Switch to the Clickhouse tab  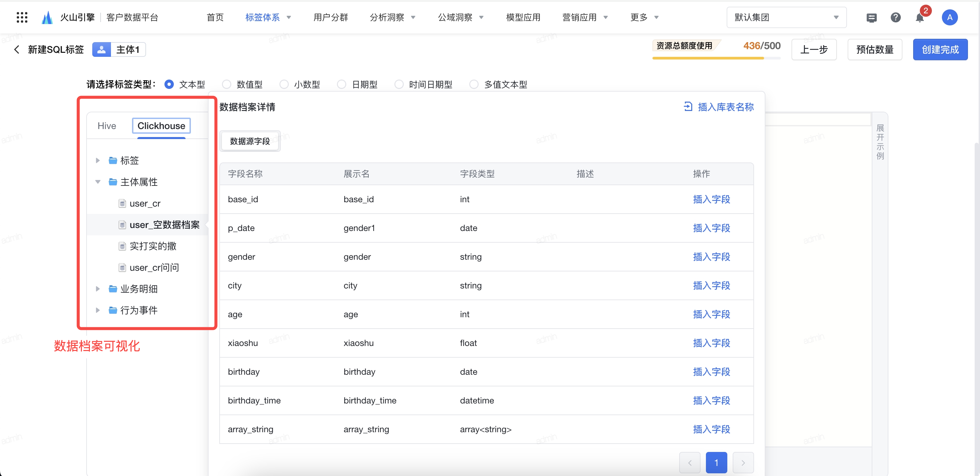161,126
